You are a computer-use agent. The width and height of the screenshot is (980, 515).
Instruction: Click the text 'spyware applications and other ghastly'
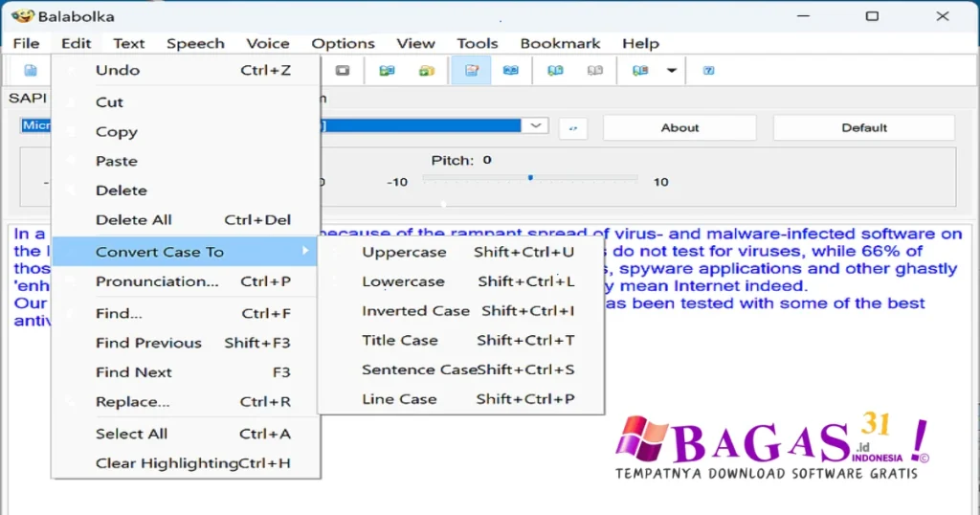point(789,269)
